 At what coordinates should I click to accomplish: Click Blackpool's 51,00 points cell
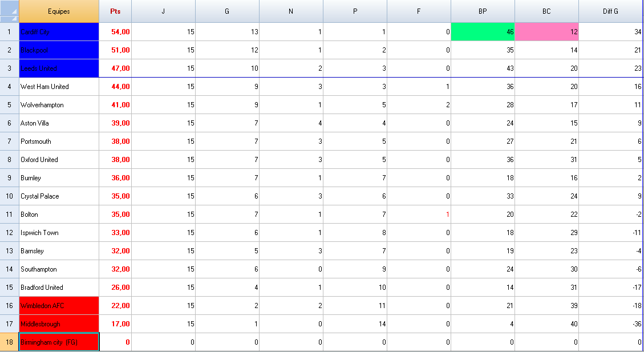(x=115, y=50)
